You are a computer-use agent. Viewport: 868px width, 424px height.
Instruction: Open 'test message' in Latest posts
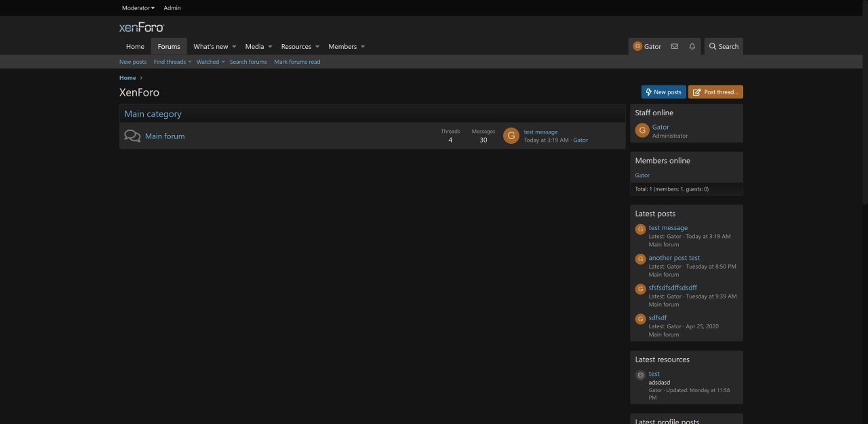coord(668,228)
